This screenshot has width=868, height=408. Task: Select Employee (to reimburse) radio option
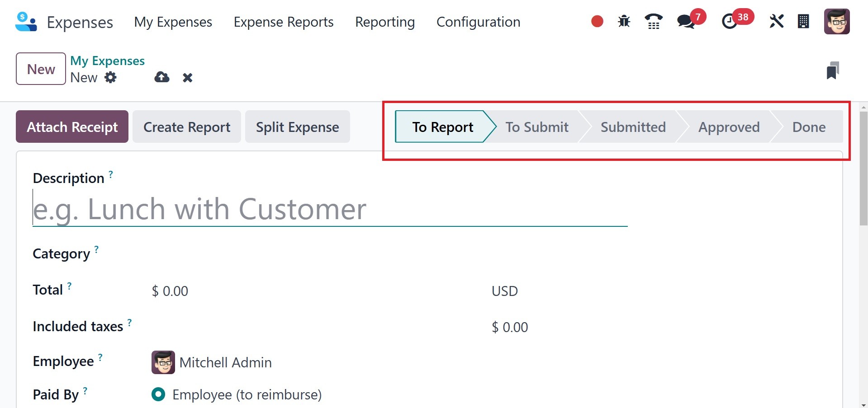pos(158,394)
